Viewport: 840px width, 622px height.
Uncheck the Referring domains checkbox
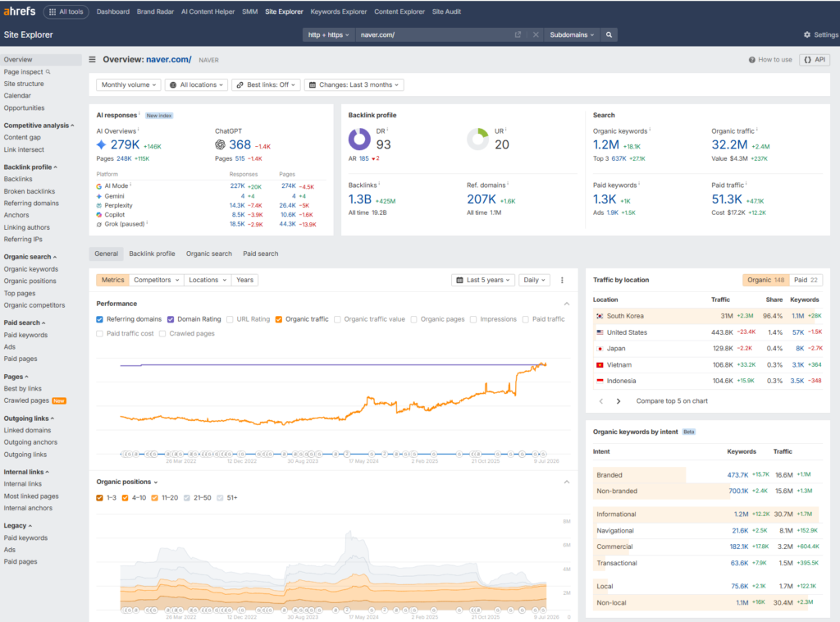coord(99,319)
